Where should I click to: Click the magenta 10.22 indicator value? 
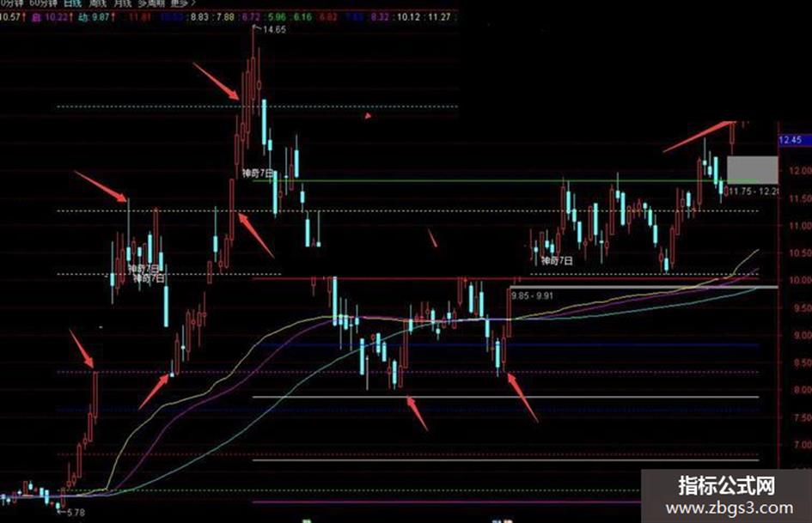[x=56, y=17]
